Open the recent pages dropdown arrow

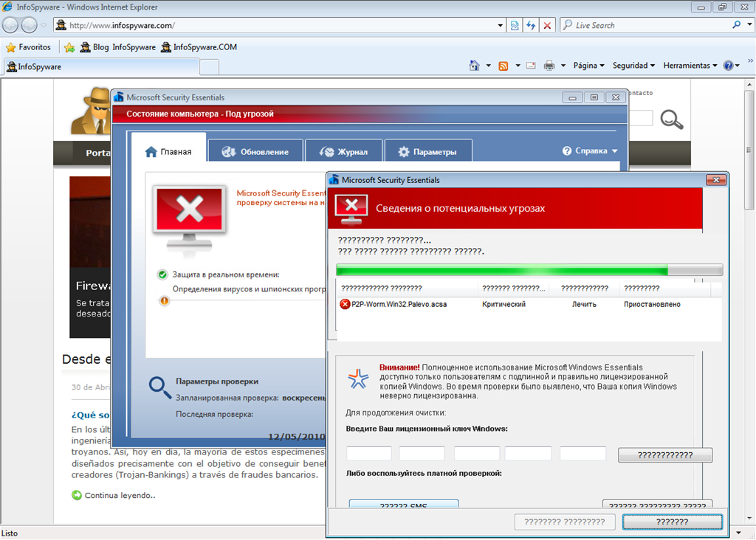(44, 25)
